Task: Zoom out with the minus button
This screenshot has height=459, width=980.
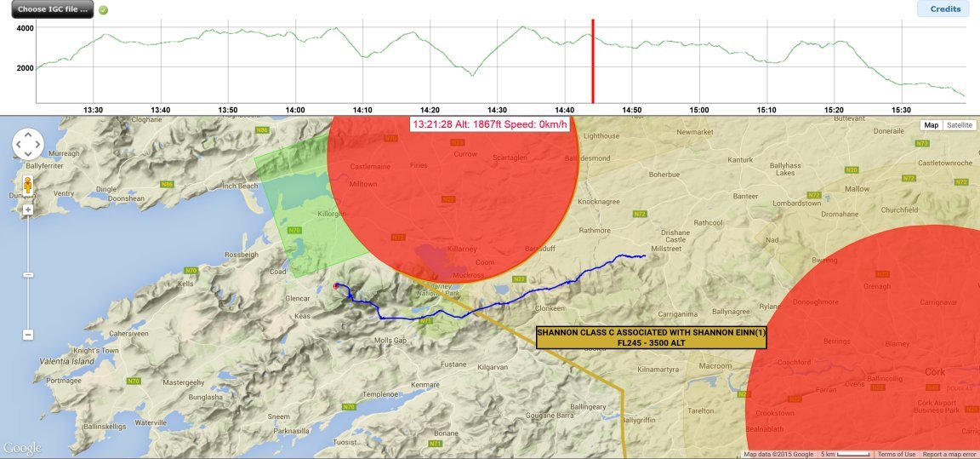Action: pyautogui.click(x=27, y=336)
